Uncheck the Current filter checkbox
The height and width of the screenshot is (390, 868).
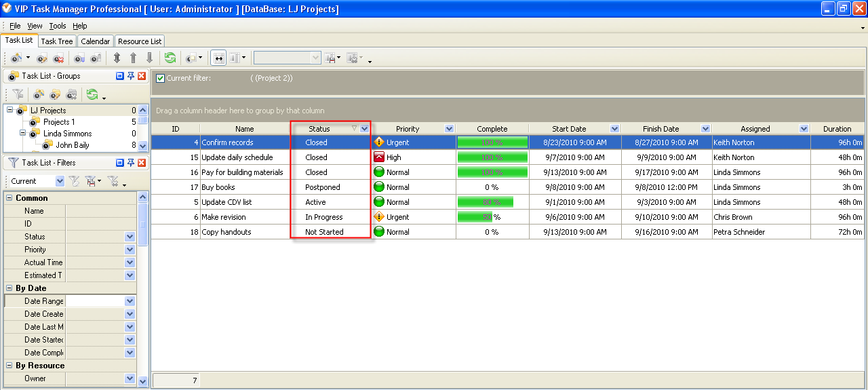coord(160,78)
